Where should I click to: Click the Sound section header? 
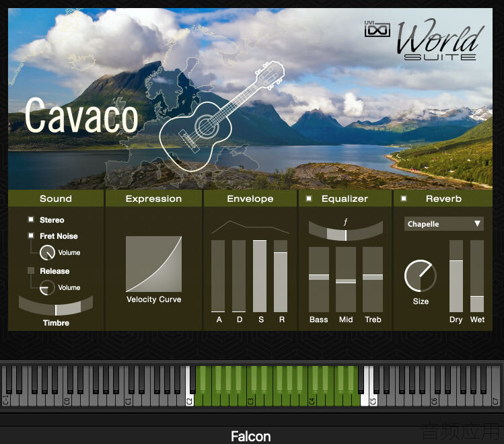click(x=56, y=198)
